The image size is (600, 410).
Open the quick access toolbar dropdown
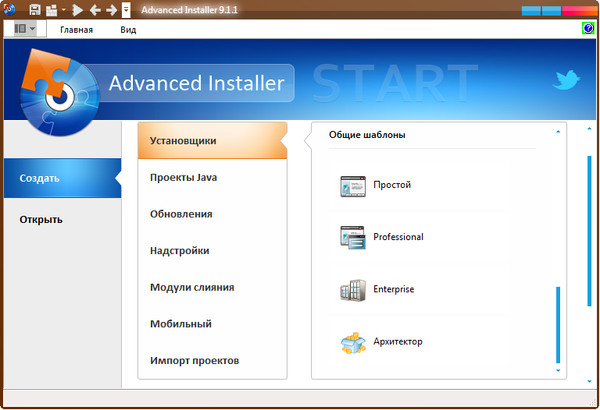click(126, 10)
